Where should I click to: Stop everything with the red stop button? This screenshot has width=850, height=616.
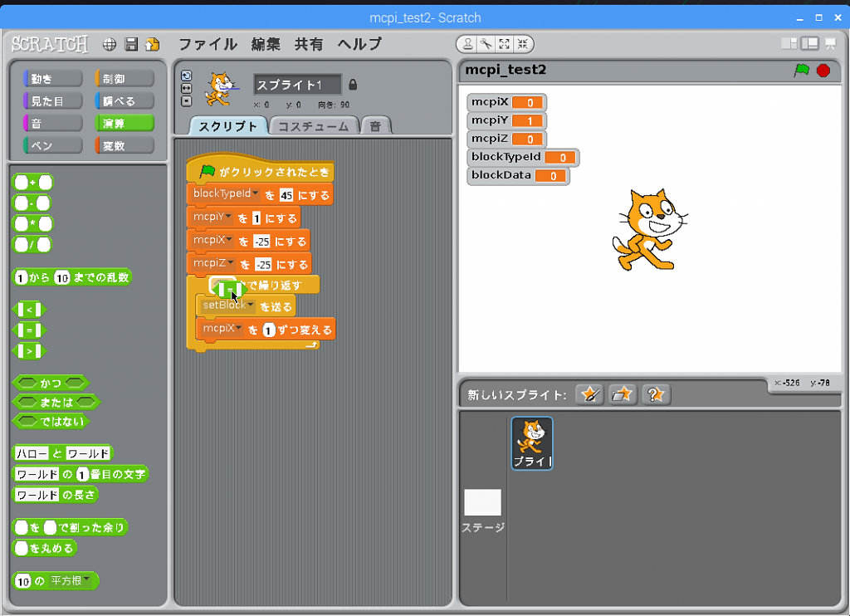pyautogui.click(x=823, y=71)
